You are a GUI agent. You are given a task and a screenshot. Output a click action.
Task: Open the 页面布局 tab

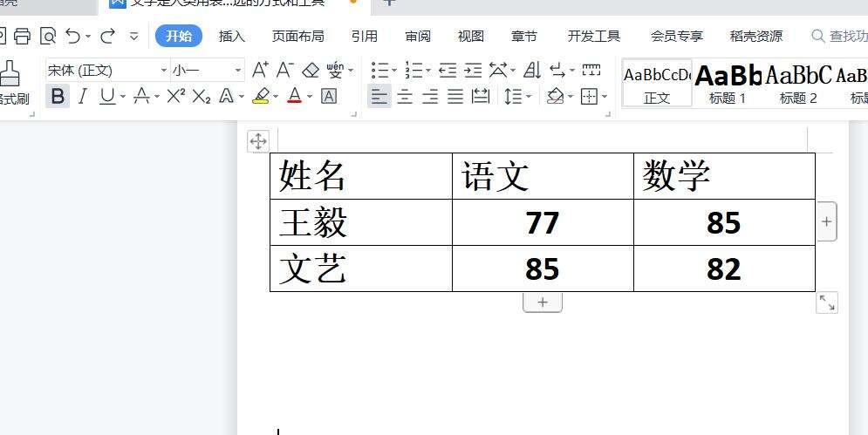(297, 36)
